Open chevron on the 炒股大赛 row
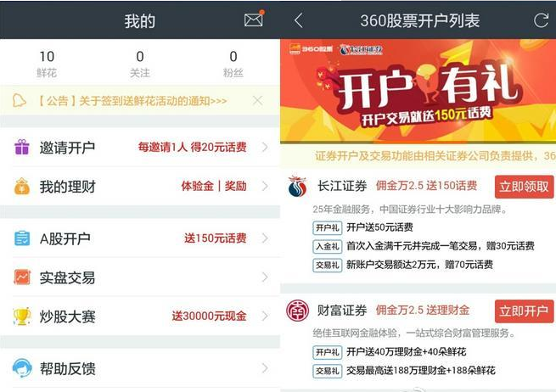This screenshot has height=392, width=556. 265,316
